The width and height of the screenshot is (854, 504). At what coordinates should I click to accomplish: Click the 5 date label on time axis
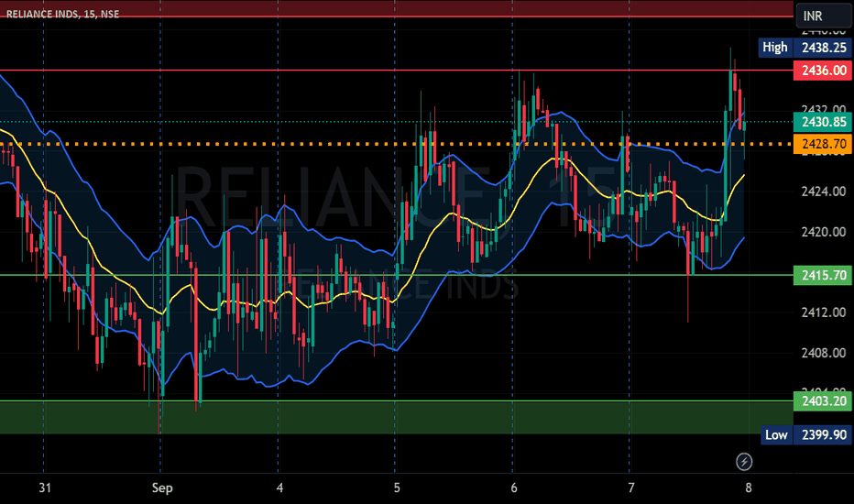point(397,488)
